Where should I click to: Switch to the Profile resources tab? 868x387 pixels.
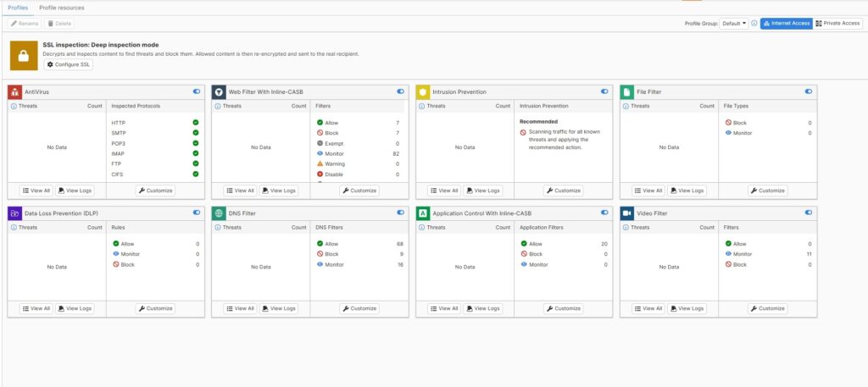click(61, 7)
